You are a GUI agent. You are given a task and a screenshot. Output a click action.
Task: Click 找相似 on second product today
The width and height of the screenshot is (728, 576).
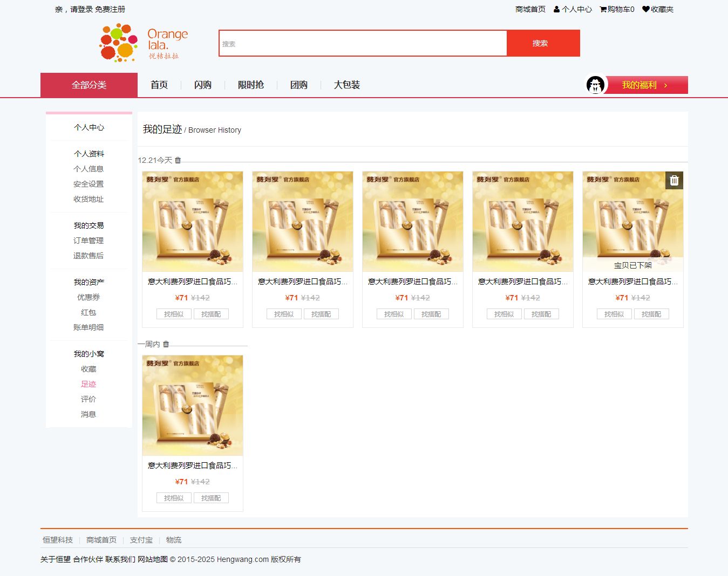coord(284,314)
